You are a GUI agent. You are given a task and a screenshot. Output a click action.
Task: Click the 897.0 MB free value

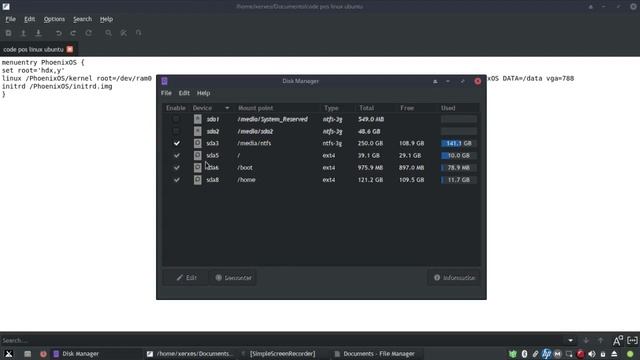[411, 168]
